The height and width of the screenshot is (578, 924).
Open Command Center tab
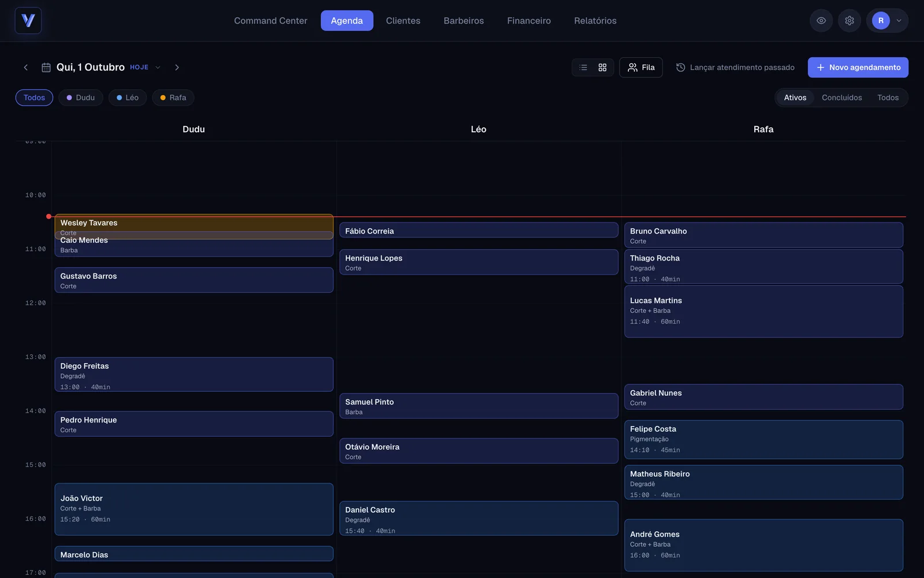point(270,21)
